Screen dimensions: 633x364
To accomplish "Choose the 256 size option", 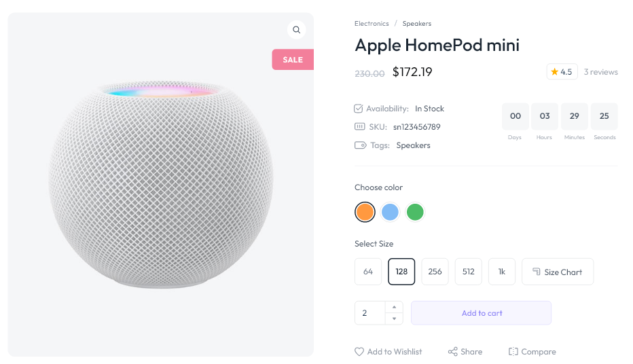I will click(435, 272).
